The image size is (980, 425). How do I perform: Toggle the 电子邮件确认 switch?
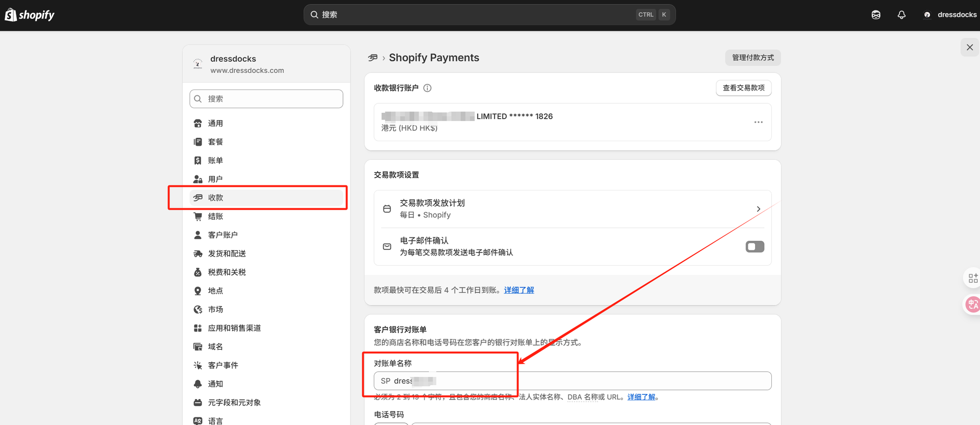coord(755,246)
